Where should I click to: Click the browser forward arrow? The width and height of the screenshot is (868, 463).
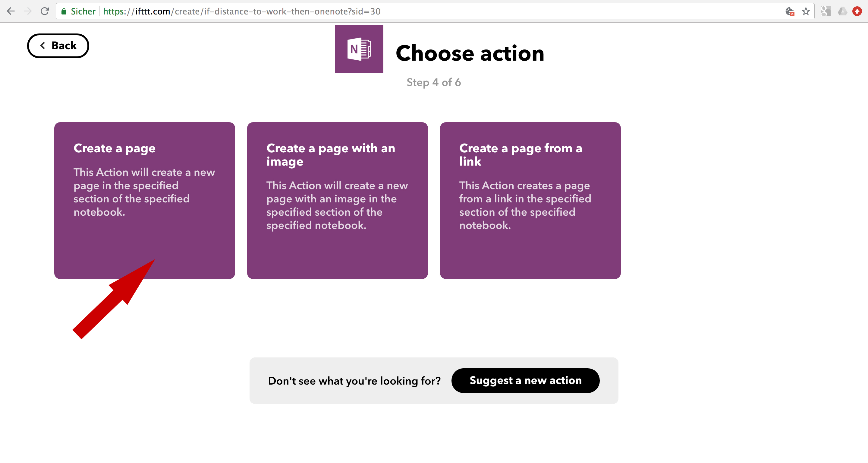pos(28,11)
